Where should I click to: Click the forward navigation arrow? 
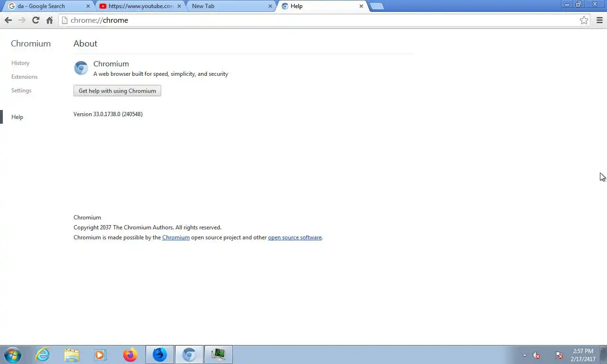[22, 20]
